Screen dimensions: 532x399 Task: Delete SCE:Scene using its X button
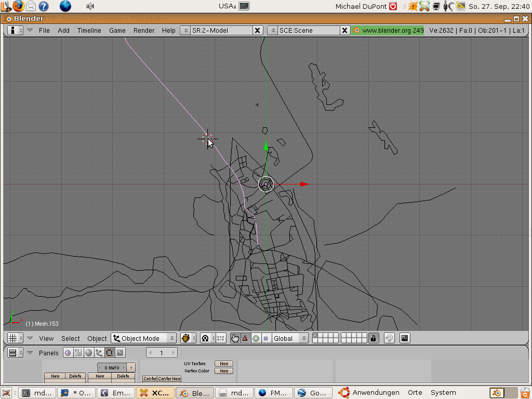pos(345,31)
